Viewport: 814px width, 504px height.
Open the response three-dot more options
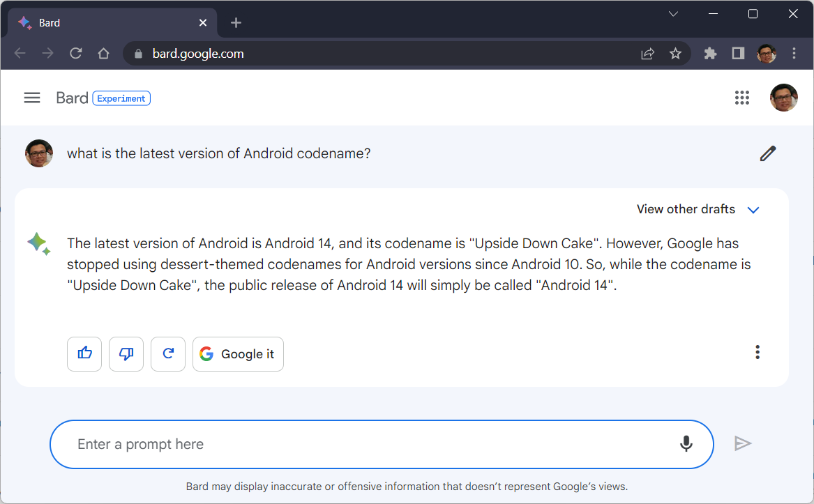tap(758, 353)
